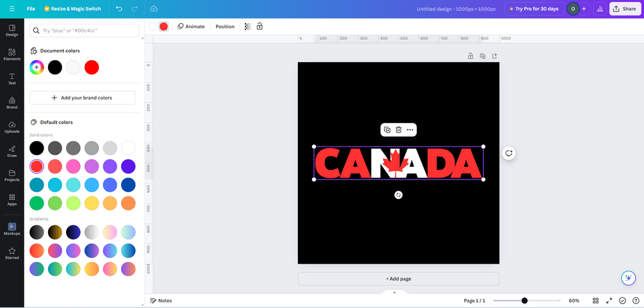This screenshot has width=644, height=308.
Task: Click the + Add page button
Action: (399, 278)
